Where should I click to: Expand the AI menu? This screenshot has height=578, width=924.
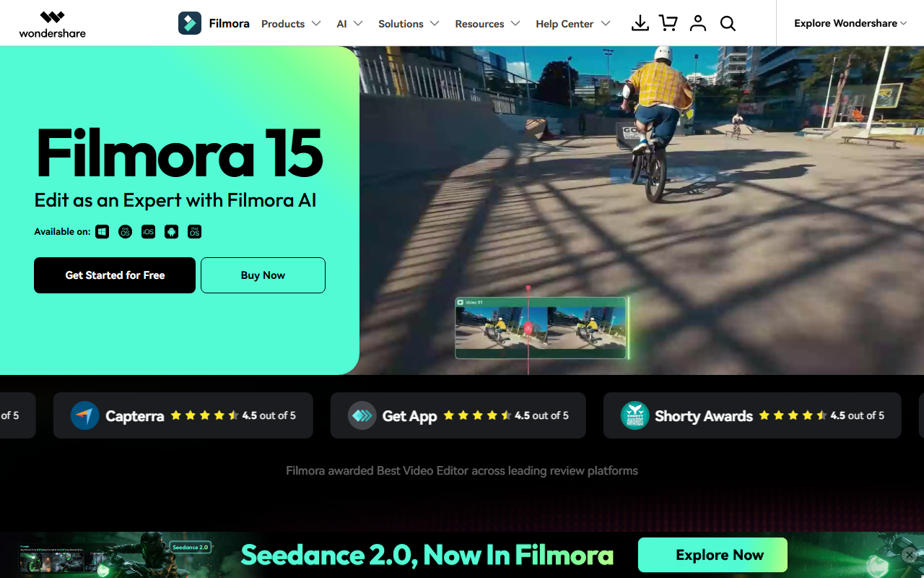point(349,24)
